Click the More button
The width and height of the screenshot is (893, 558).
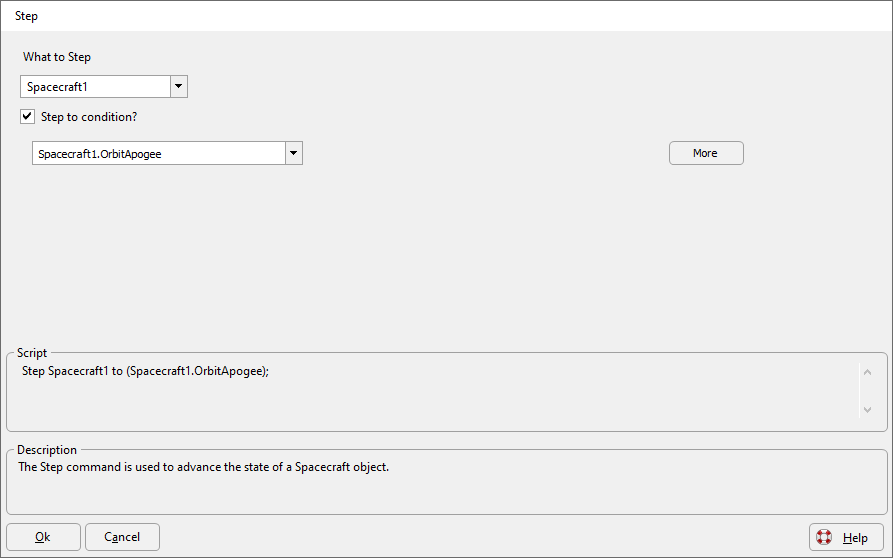coord(706,153)
